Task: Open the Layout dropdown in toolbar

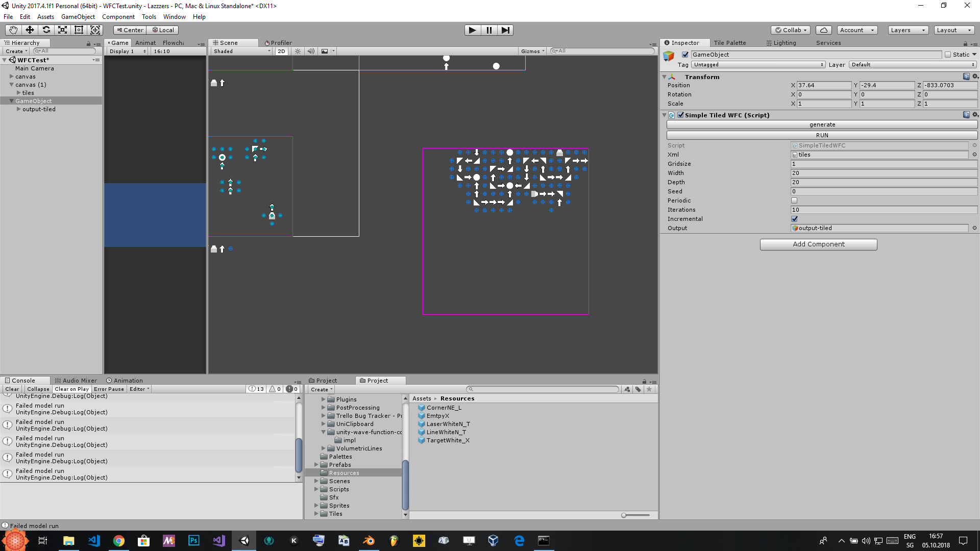Action: (954, 30)
